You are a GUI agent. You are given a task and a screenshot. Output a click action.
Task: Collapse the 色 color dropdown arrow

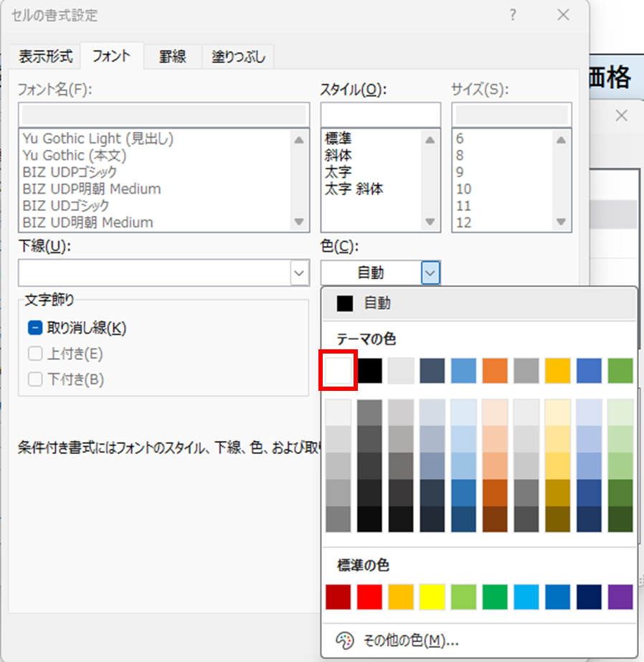pos(430,273)
